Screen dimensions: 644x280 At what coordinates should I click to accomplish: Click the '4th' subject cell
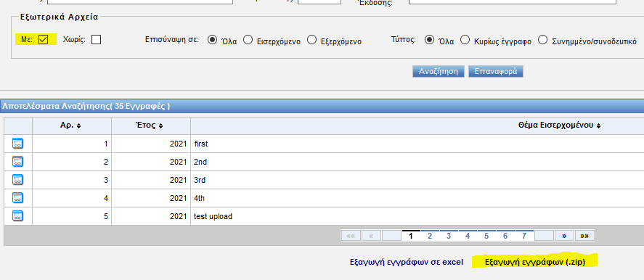(x=417, y=198)
